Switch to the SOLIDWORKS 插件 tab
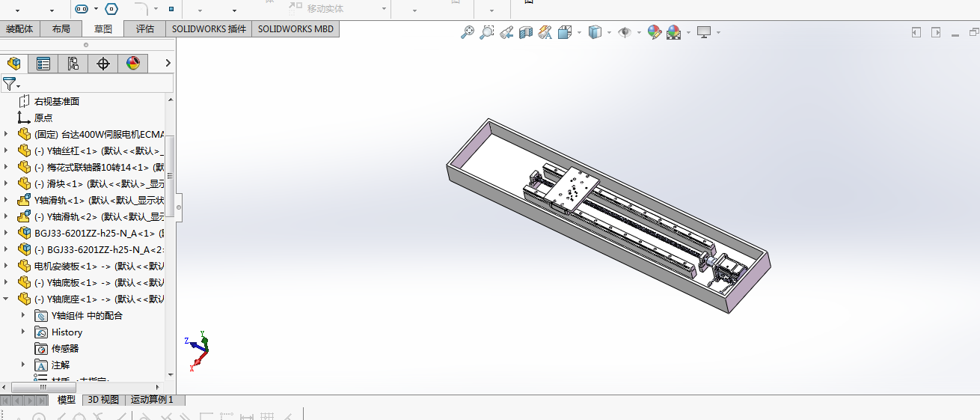The width and height of the screenshot is (980, 420). pyautogui.click(x=209, y=29)
